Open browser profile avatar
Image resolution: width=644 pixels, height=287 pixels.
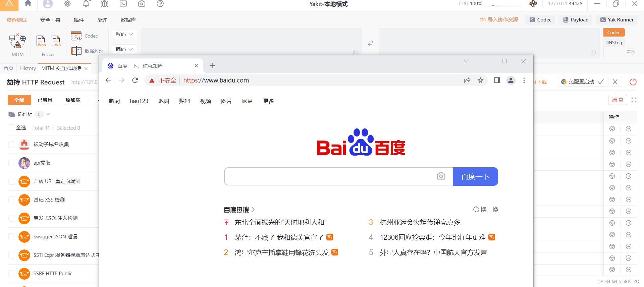coord(511,80)
